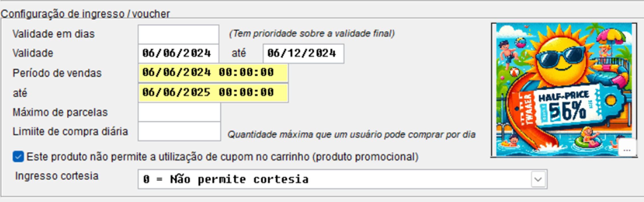Select the Validade end date 06/12/2024 field
644x202 pixels.
click(x=303, y=53)
